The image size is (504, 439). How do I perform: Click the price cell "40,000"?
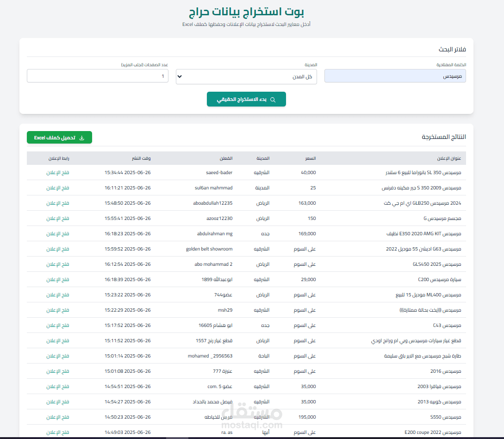308,173
